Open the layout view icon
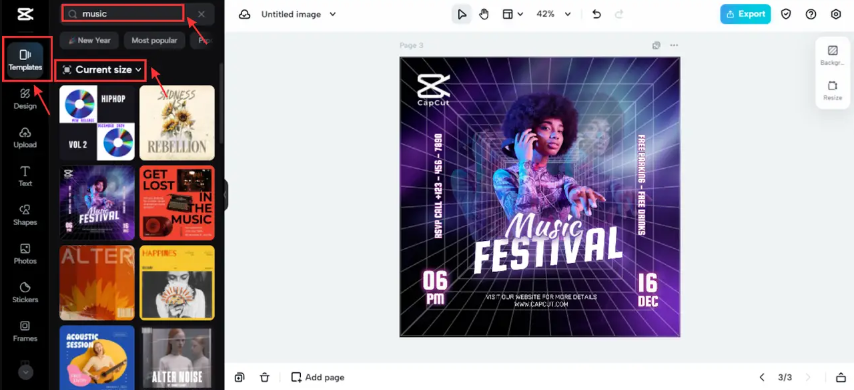The height and width of the screenshot is (390, 854). (508, 14)
